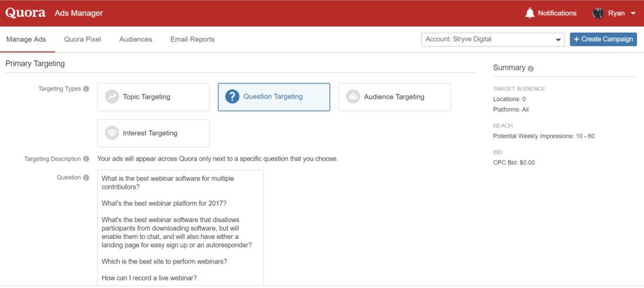
Task: Click the "Platforms: All" summary text
Action: pyautogui.click(x=511, y=109)
